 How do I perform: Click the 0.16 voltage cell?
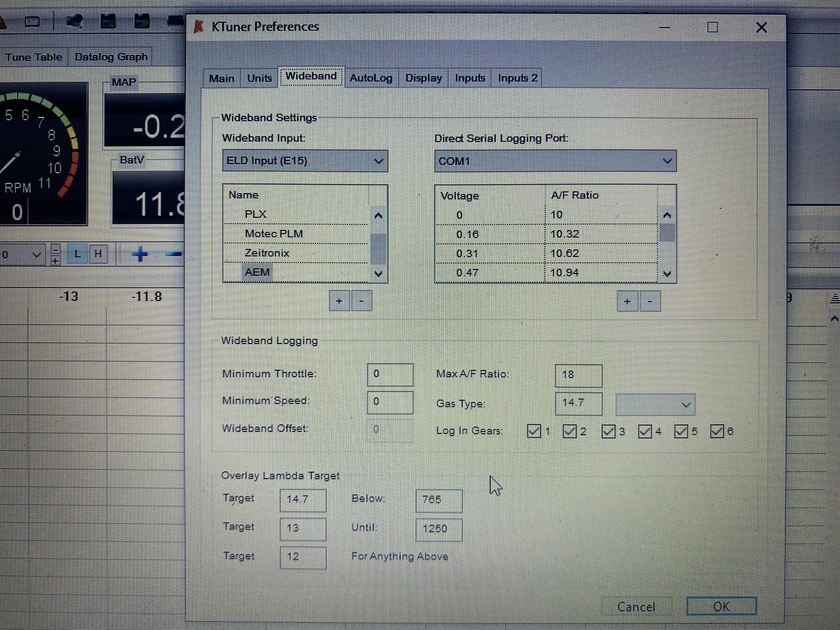(490, 234)
